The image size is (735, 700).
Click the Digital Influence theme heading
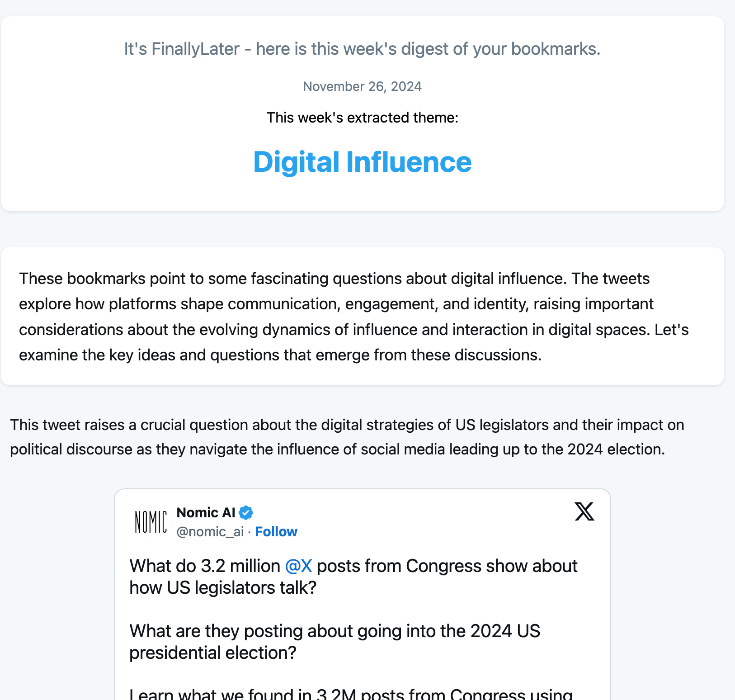[x=363, y=162]
